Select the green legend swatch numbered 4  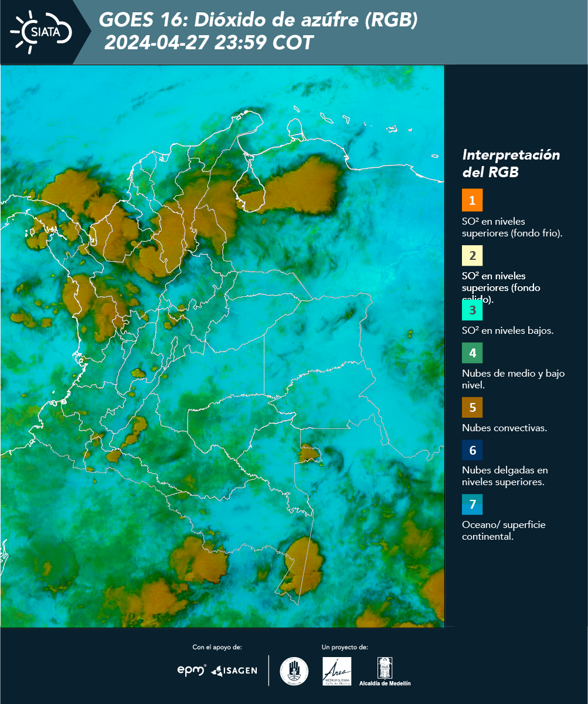[472, 353]
